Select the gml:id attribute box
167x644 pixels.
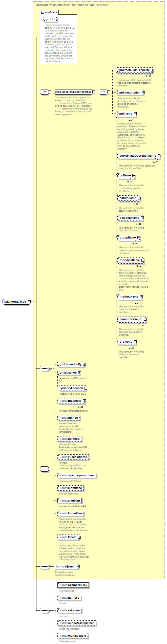tap(50, 19)
